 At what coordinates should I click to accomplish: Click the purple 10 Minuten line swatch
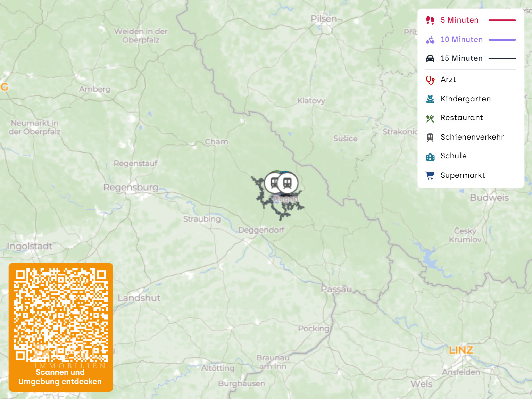click(502, 40)
